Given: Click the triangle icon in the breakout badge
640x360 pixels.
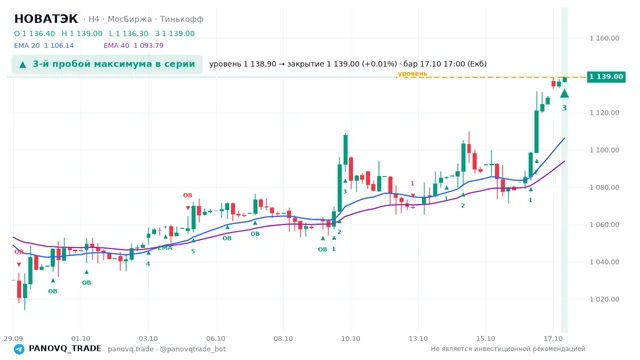Looking at the screenshot, I should [x=22, y=64].
